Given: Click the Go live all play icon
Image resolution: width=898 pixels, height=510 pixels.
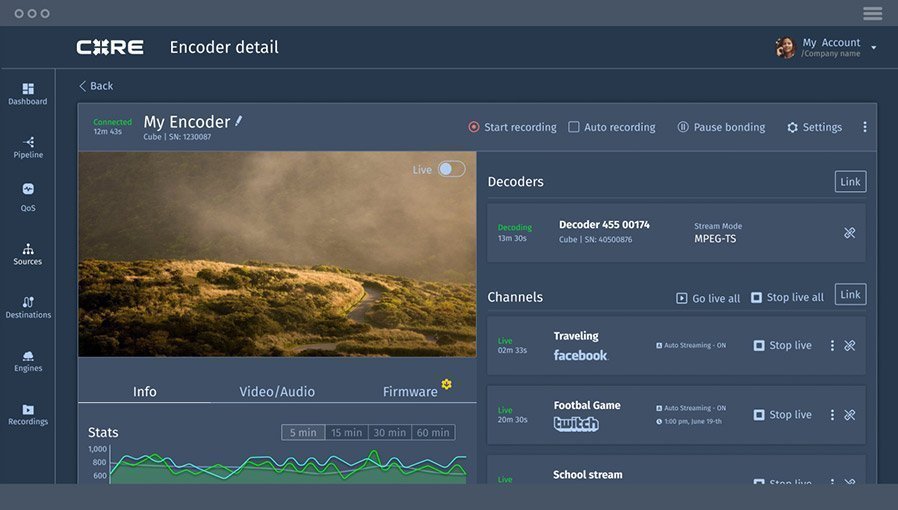Looking at the screenshot, I should coord(682,298).
